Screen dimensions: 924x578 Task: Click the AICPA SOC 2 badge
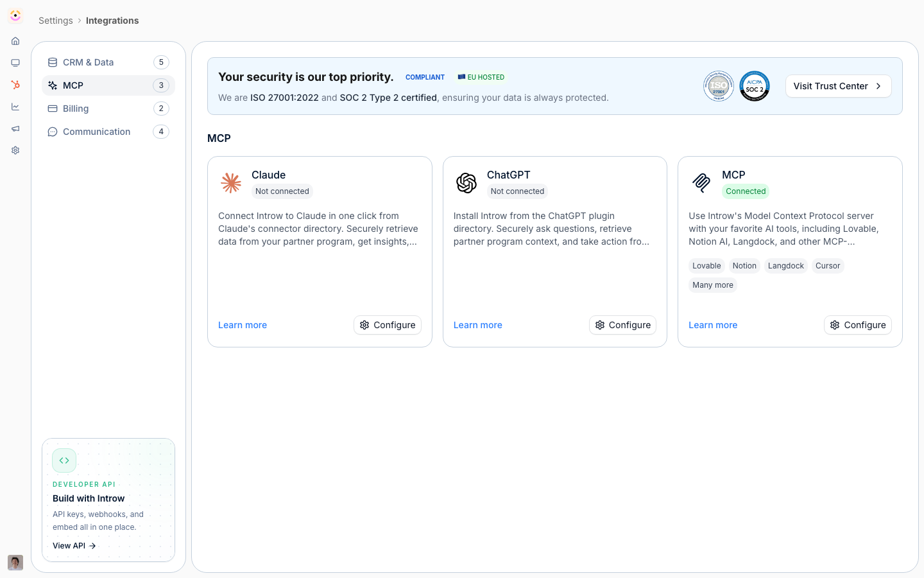[x=755, y=86]
